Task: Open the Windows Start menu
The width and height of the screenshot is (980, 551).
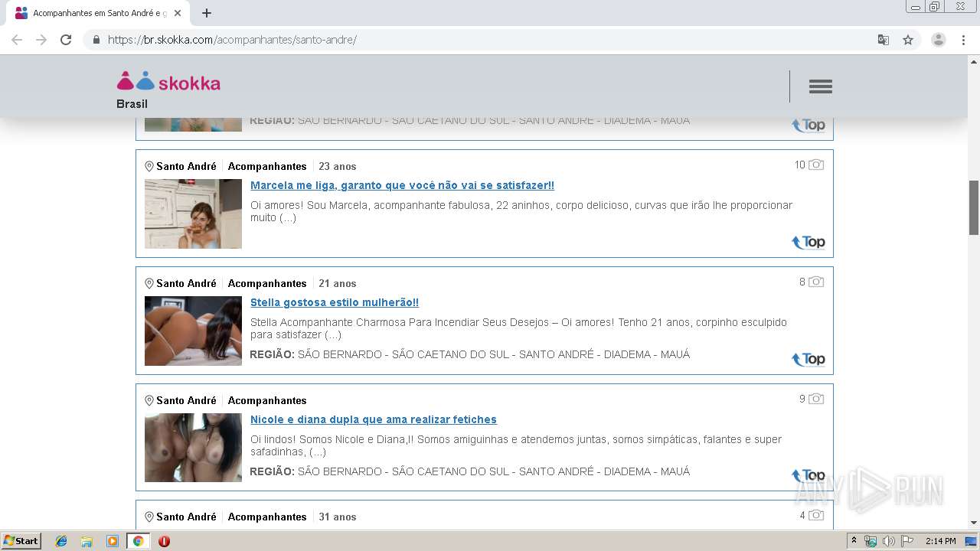Action: pyautogui.click(x=21, y=541)
